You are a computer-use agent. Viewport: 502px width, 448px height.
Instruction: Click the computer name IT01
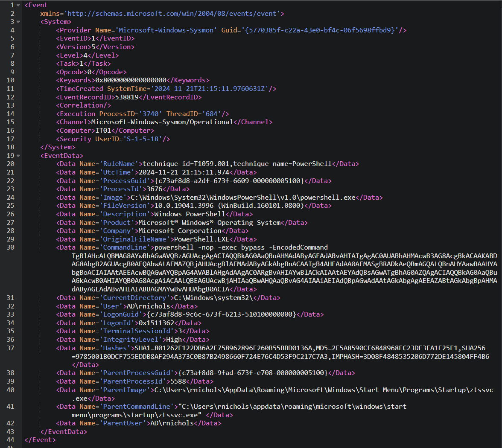pos(103,131)
